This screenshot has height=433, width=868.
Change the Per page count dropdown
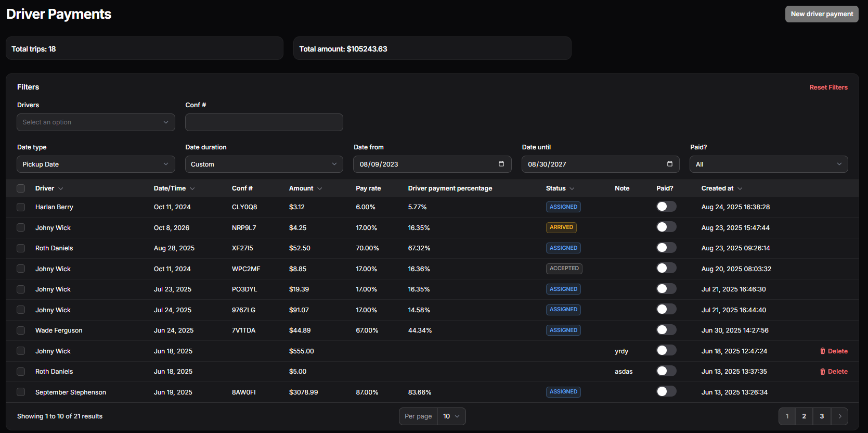click(451, 416)
